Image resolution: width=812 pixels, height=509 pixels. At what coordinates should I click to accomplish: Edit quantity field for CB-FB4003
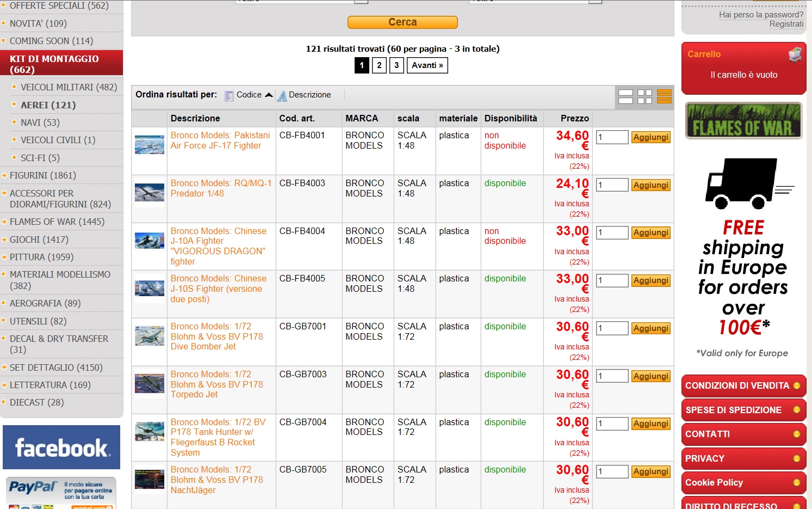click(612, 185)
